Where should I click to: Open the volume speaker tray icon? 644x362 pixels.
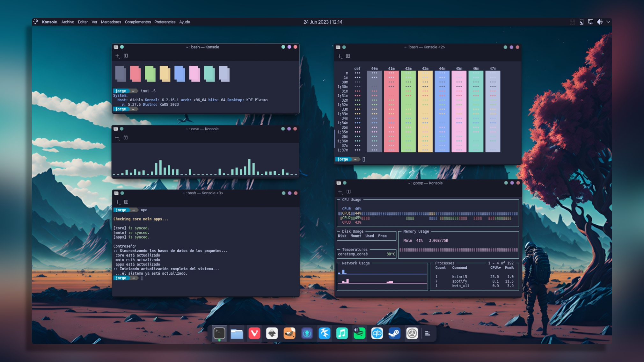pyautogui.click(x=599, y=22)
